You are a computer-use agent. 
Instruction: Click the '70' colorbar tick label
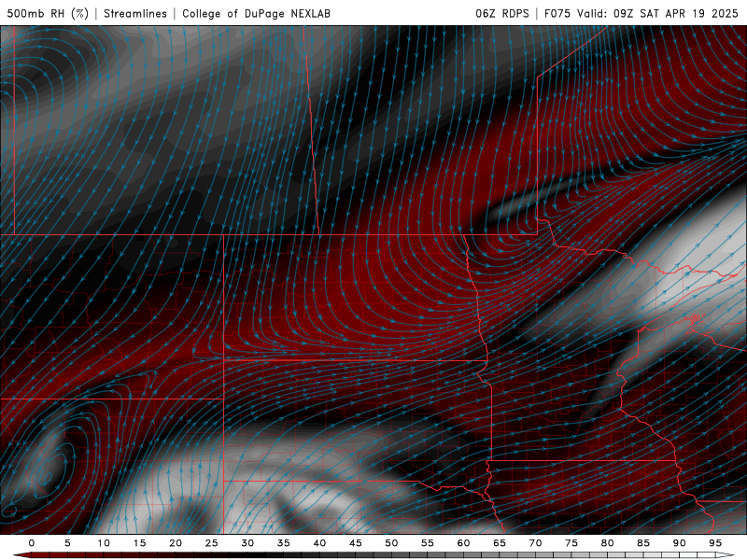pos(535,543)
